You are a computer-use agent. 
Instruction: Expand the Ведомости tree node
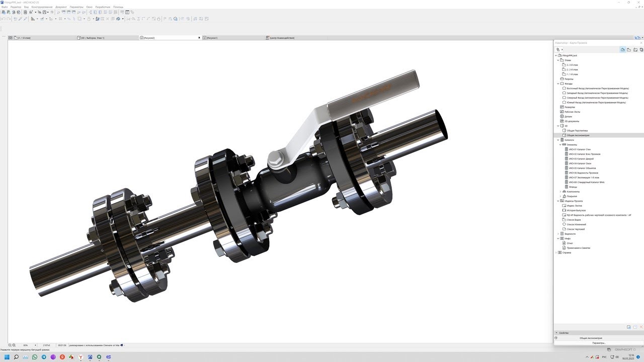coord(557,234)
